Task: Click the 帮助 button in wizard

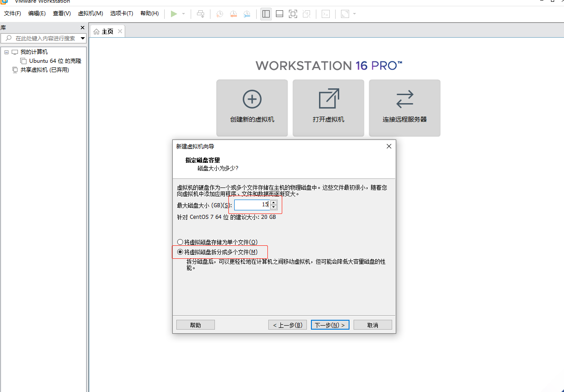Action: (x=196, y=325)
